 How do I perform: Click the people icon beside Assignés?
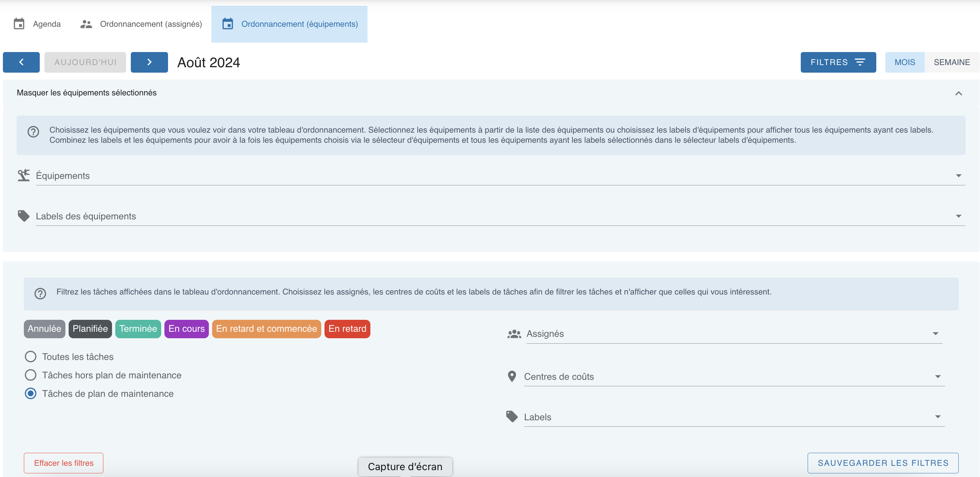coord(514,334)
